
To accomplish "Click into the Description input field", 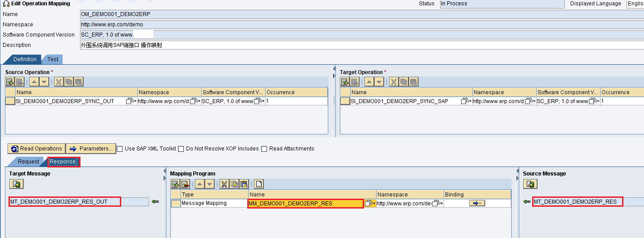I will pyautogui.click(x=362, y=45).
